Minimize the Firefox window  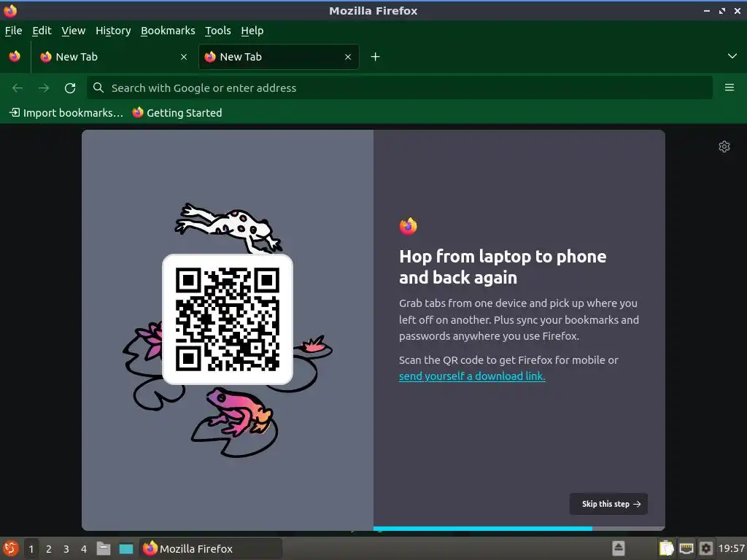click(x=706, y=10)
